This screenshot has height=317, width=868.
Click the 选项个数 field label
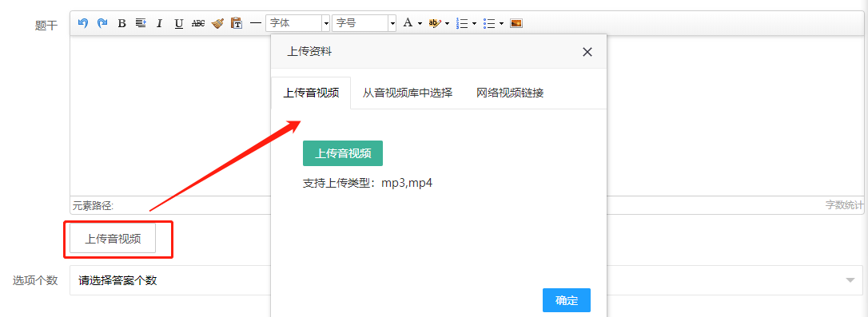[35, 280]
